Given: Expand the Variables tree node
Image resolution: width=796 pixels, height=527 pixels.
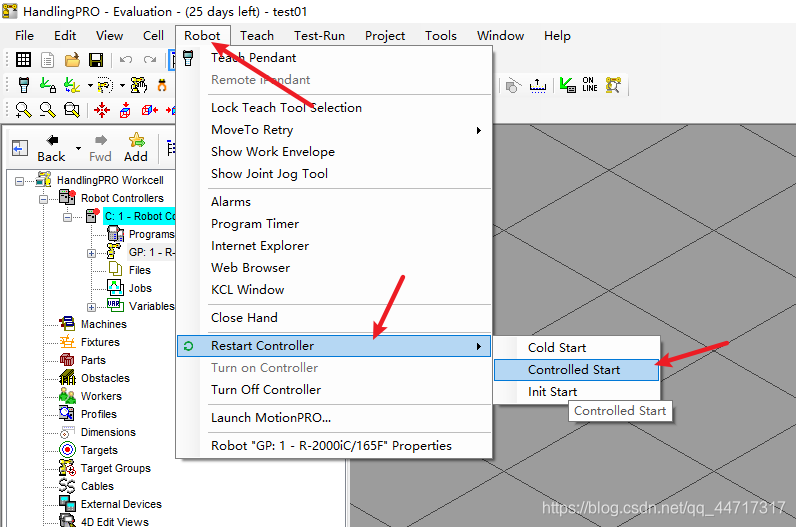Looking at the screenshot, I should (x=91, y=307).
